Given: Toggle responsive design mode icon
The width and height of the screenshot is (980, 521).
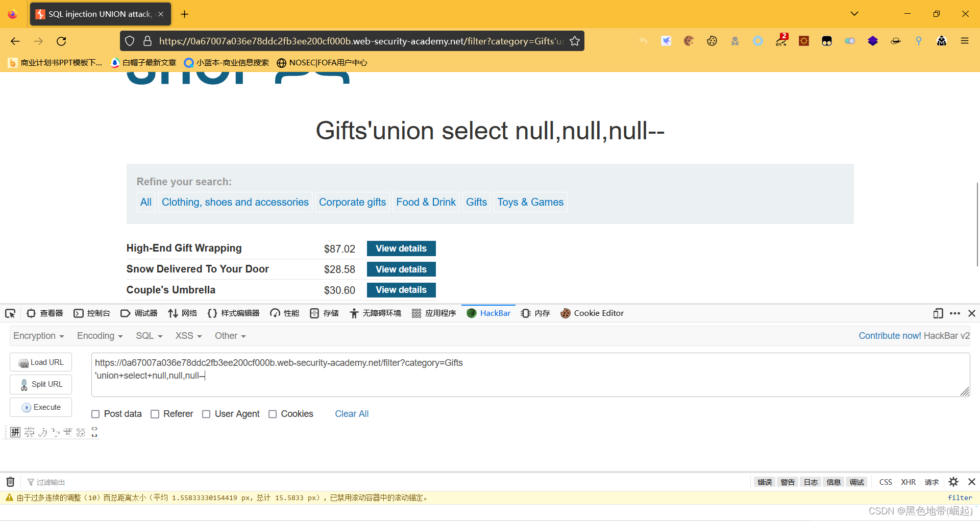Looking at the screenshot, I should point(938,313).
